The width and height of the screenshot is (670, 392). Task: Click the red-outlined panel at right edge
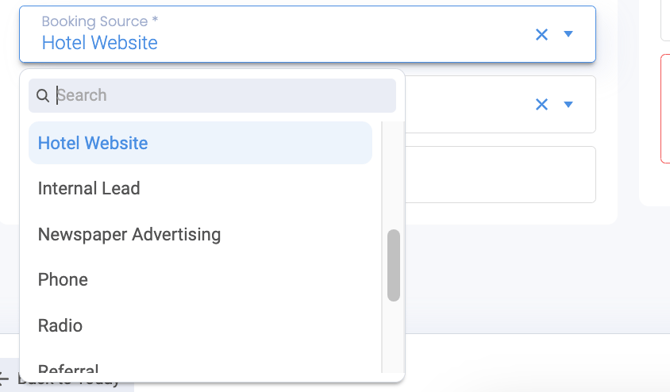point(665,109)
